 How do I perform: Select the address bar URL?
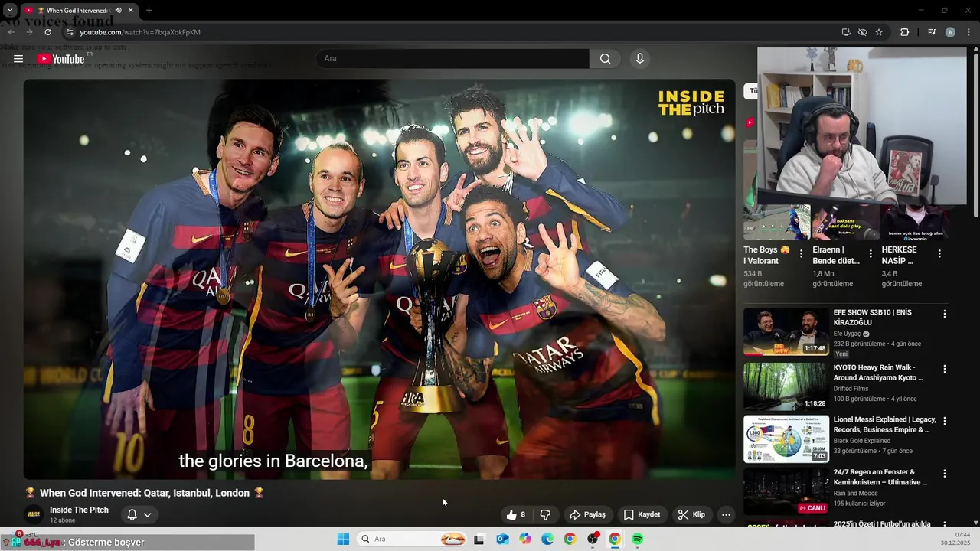[140, 32]
